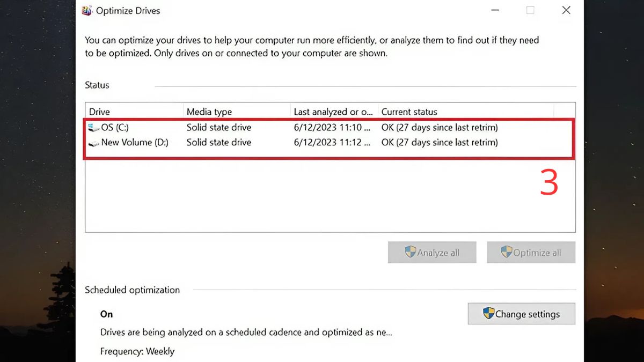
Task: Click the 6/12/2023 11:10 date for C: drive
Action: [332, 128]
